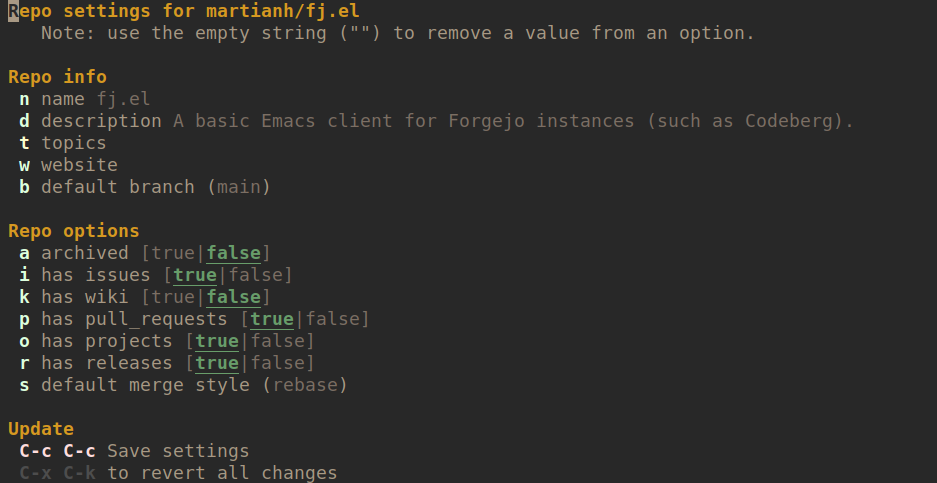Click the 'Update' section heading
This screenshot has width=937, height=483.
(x=41, y=429)
